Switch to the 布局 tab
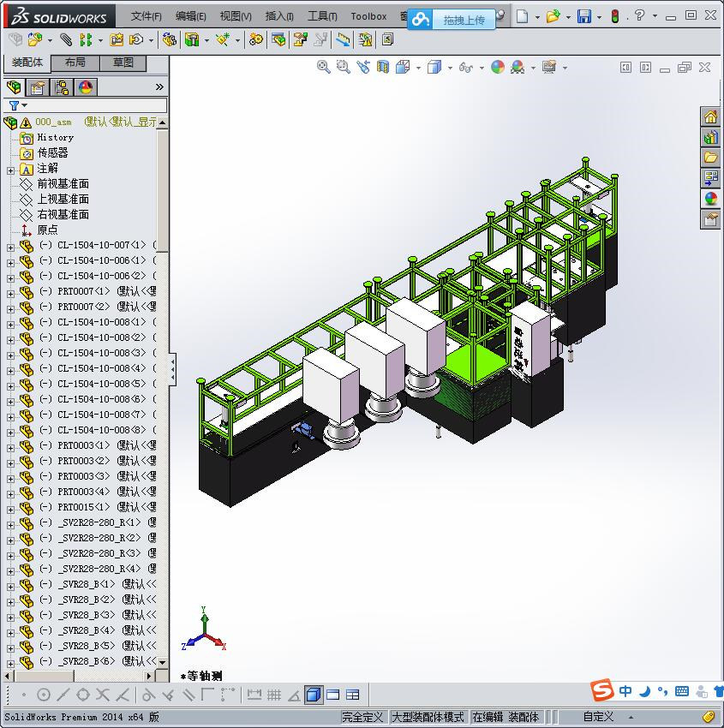The width and height of the screenshot is (724, 728). click(x=75, y=63)
